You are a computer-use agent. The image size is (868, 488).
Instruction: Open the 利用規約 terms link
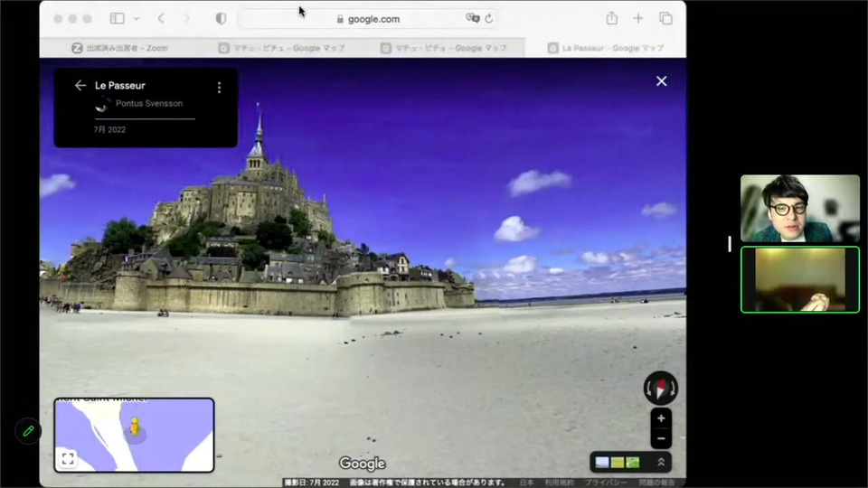(559, 483)
